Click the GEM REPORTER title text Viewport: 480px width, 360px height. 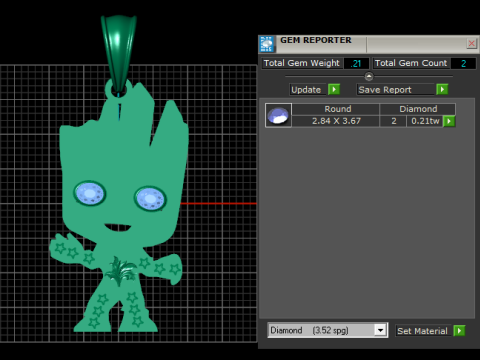316,40
